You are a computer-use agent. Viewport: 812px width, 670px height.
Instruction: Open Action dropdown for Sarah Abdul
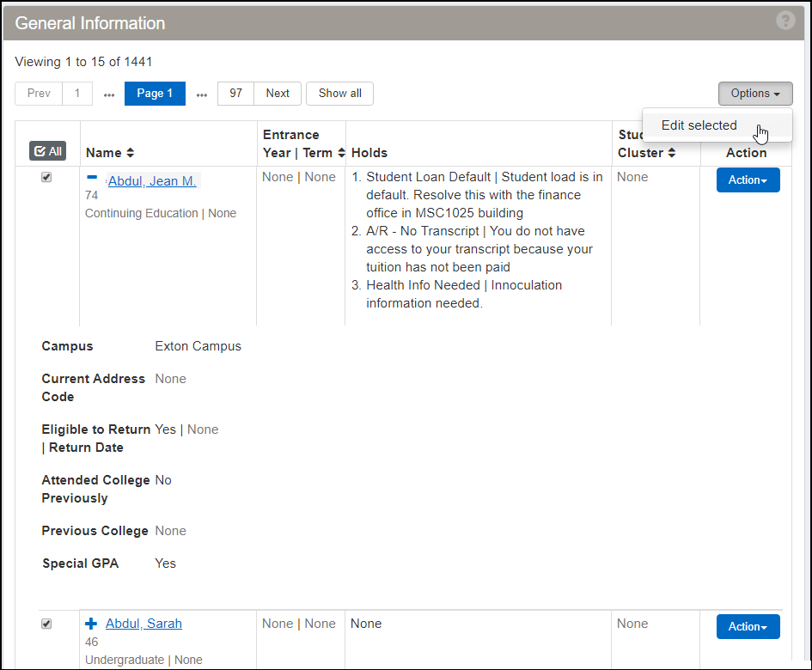748,627
